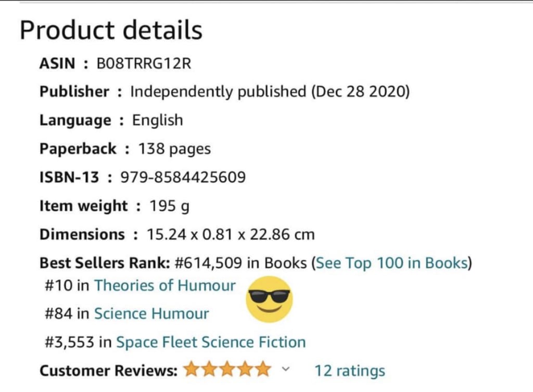Click the dimensions value in cm
The image size is (533, 392).
(231, 234)
